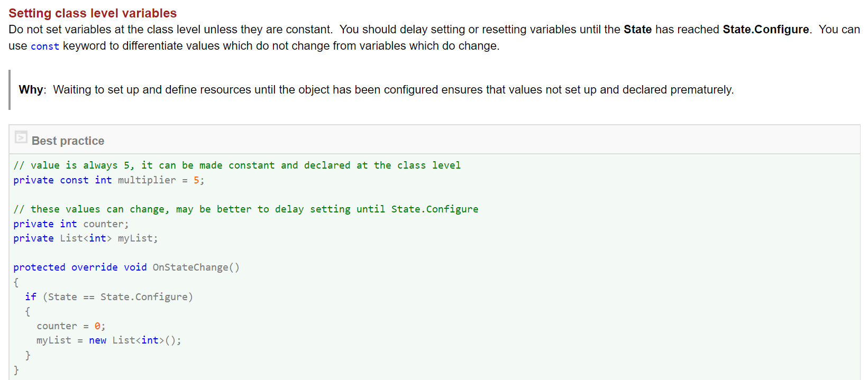Click bold "State" before "has reached"
This screenshot has width=868, height=380.
point(637,30)
